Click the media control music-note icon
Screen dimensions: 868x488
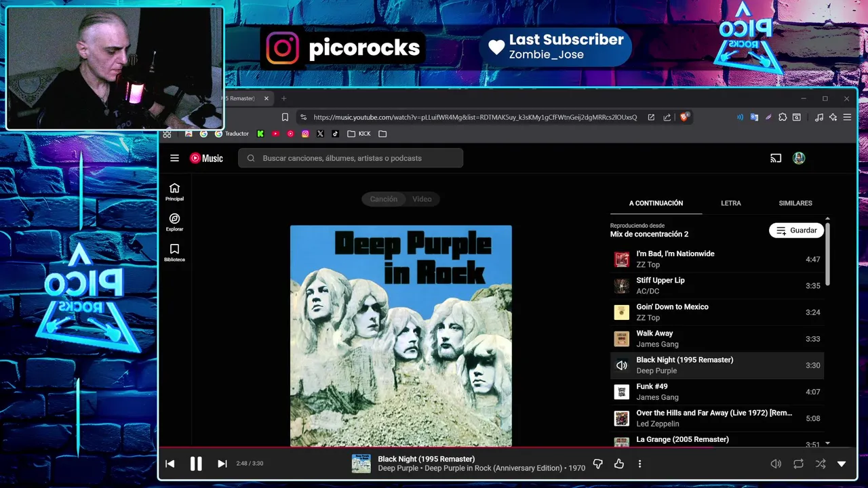pos(818,117)
